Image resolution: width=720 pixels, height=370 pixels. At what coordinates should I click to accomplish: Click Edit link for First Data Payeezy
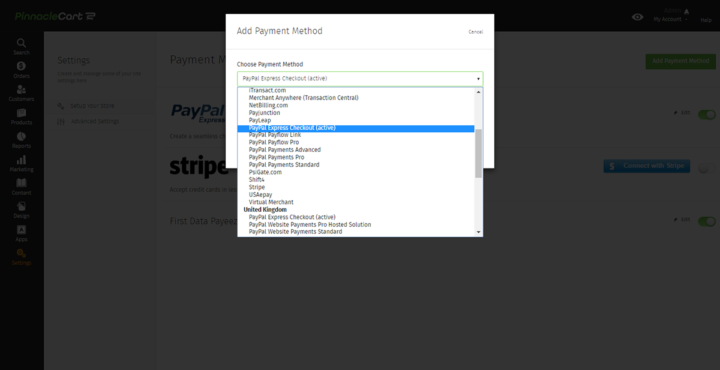[682, 219]
